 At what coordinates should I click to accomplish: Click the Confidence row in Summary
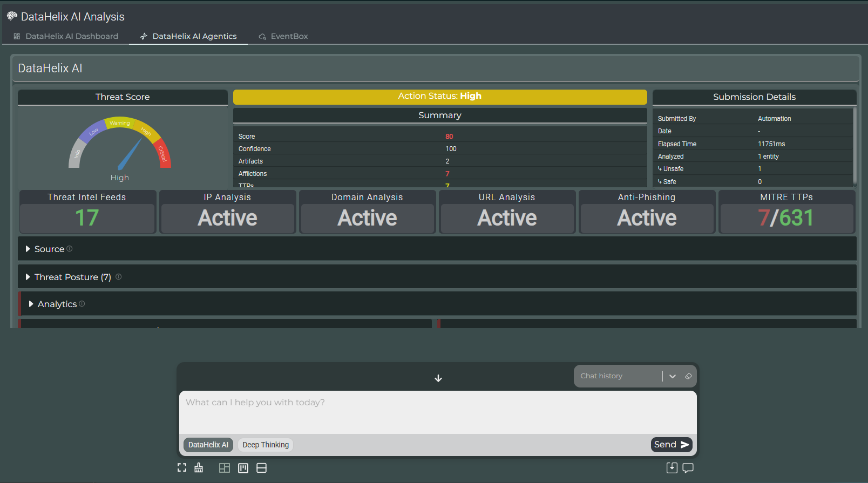pyautogui.click(x=440, y=149)
